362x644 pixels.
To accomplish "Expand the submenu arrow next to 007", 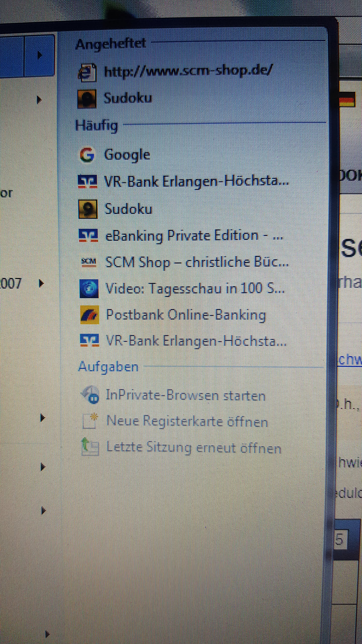I will [41, 284].
